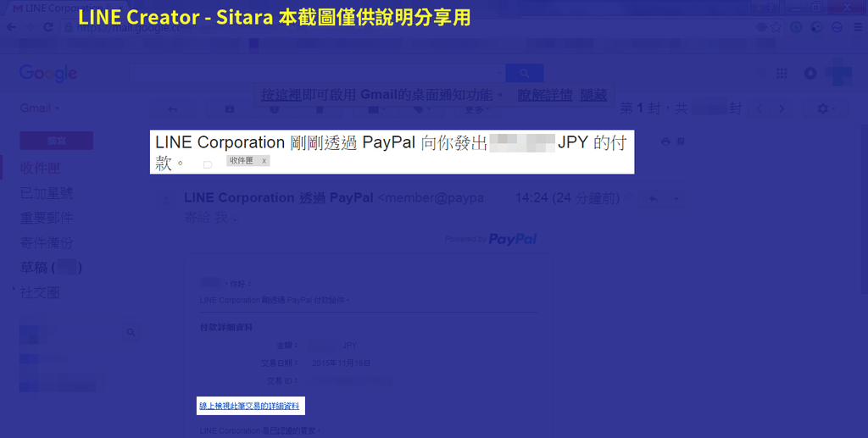Open 寄件備份 sent mail
This screenshot has height=438, width=868.
47,242
